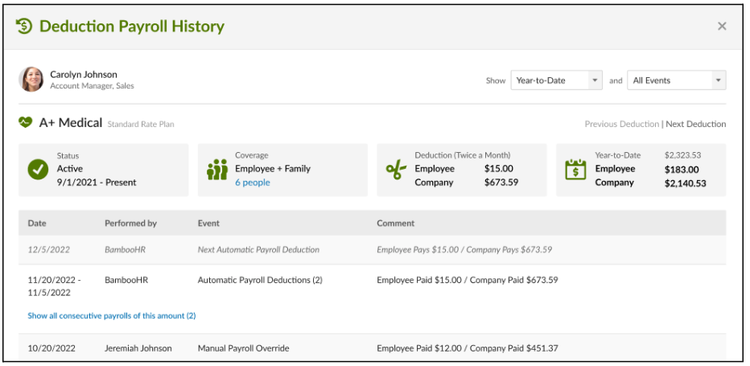750x366 pixels.
Task: Show all consecutive payrolls of this amount
Action: (x=111, y=316)
